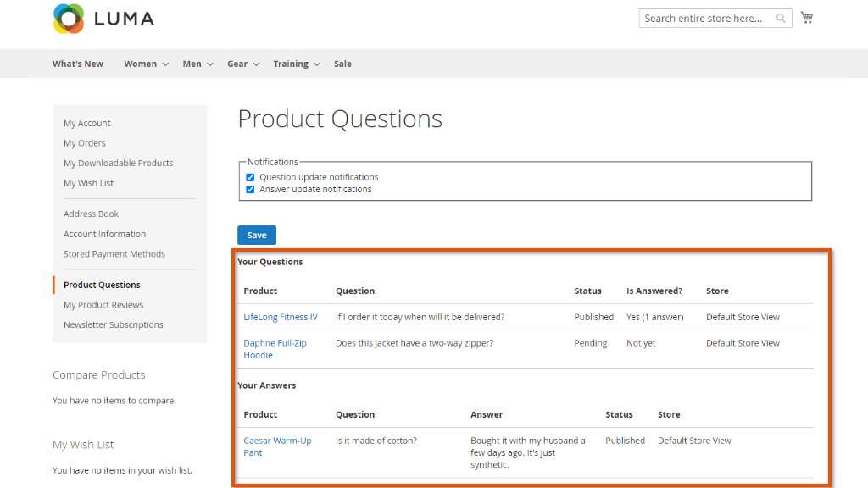
Task: Click the Luma logo icon
Action: [x=69, y=19]
